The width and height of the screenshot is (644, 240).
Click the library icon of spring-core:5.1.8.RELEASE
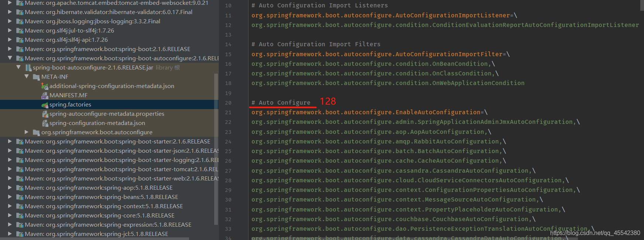(20, 216)
